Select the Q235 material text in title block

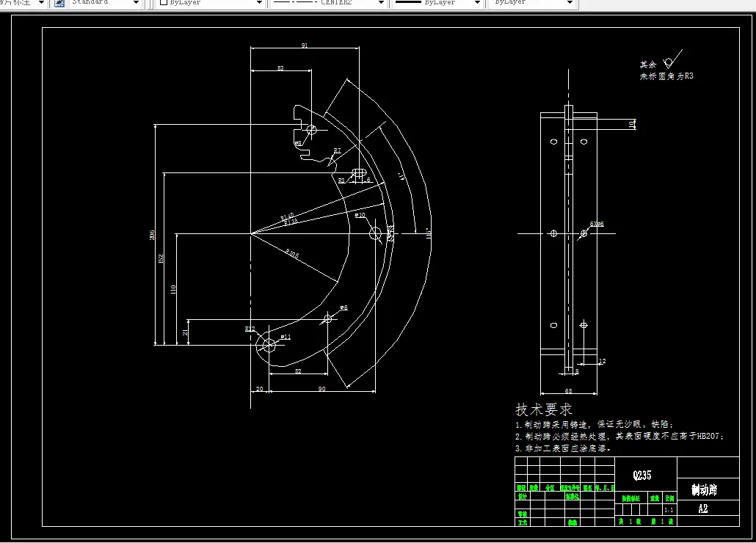[x=642, y=475]
